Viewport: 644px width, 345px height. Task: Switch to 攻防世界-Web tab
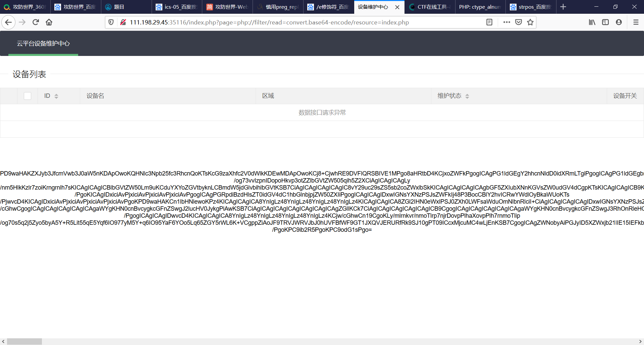[x=228, y=7]
